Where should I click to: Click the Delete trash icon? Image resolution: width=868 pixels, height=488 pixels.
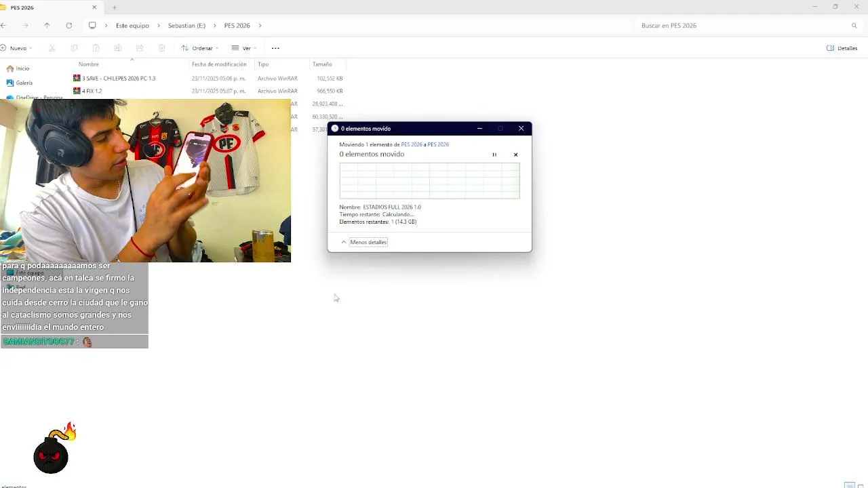point(161,48)
